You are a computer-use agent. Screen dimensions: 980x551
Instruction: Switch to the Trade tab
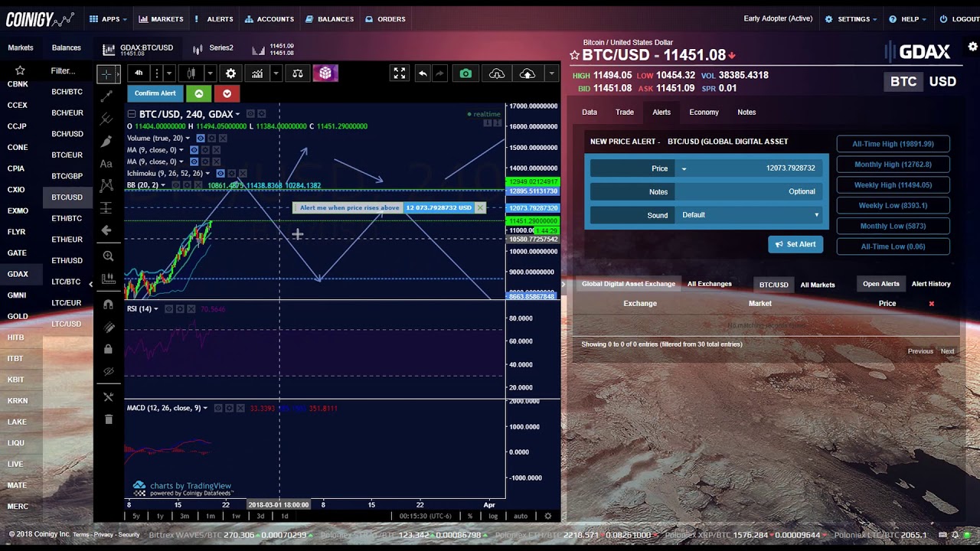tap(625, 112)
